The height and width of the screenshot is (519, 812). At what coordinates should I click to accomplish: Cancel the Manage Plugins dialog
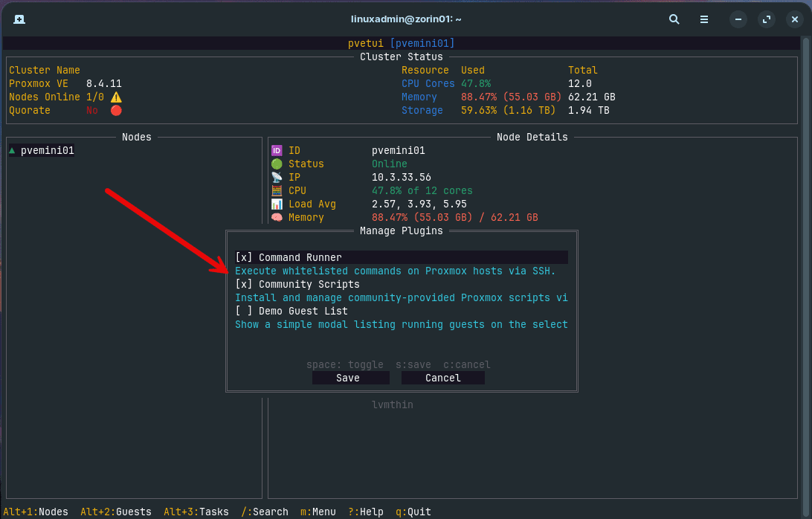pyautogui.click(x=442, y=378)
